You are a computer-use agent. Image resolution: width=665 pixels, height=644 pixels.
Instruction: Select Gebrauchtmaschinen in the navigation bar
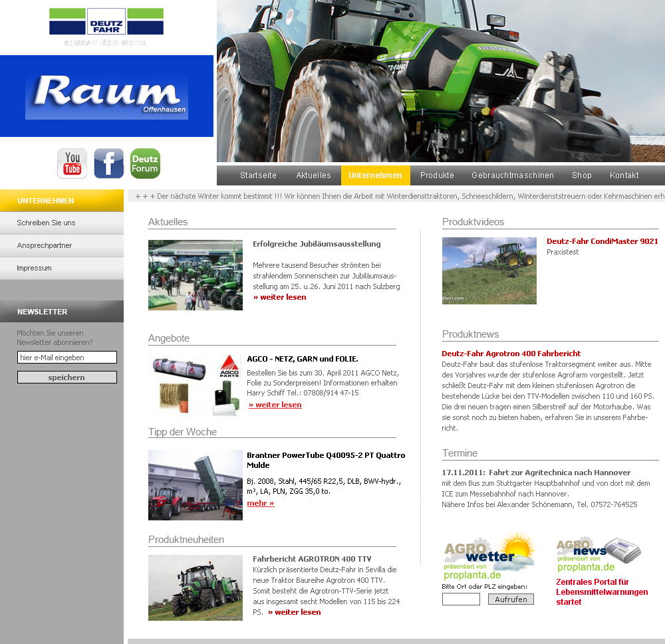pyautogui.click(x=512, y=175)
